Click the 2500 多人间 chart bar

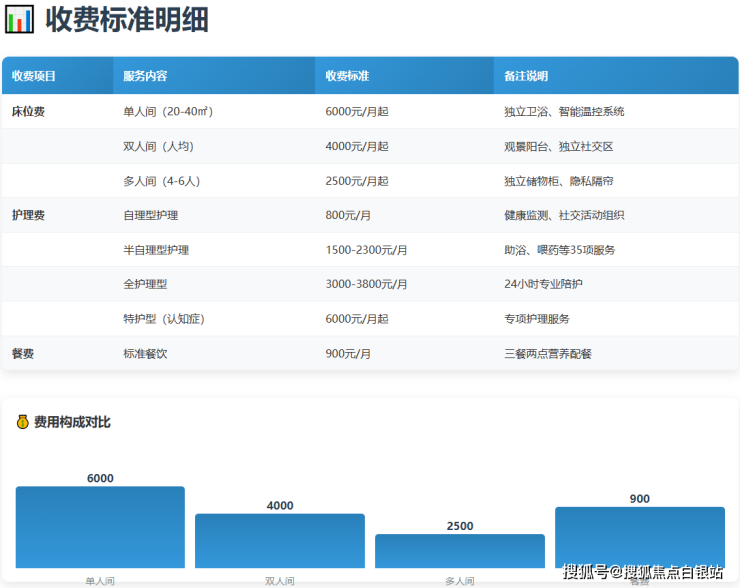coord(460,550)
